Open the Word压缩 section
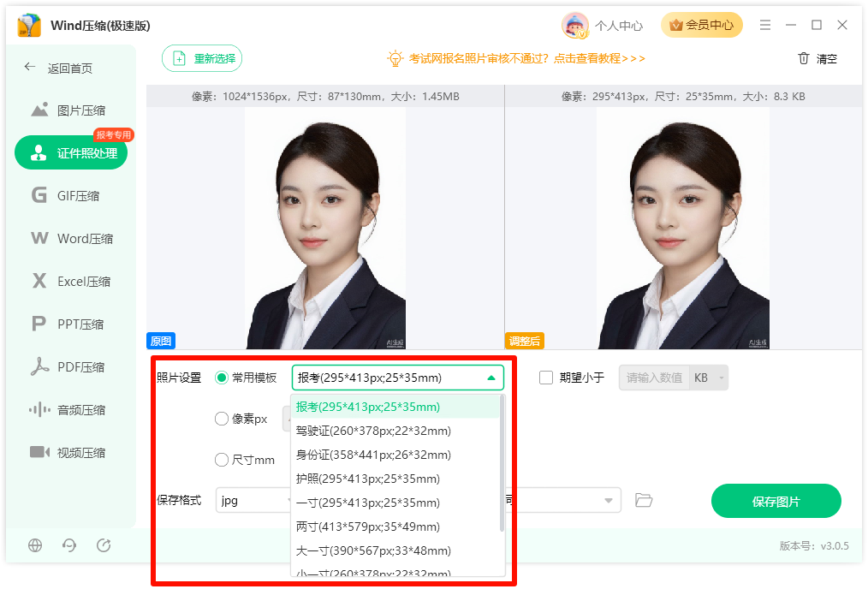This screenshot has width=868, height=595. pyautogui.click(x=71, y=239)
